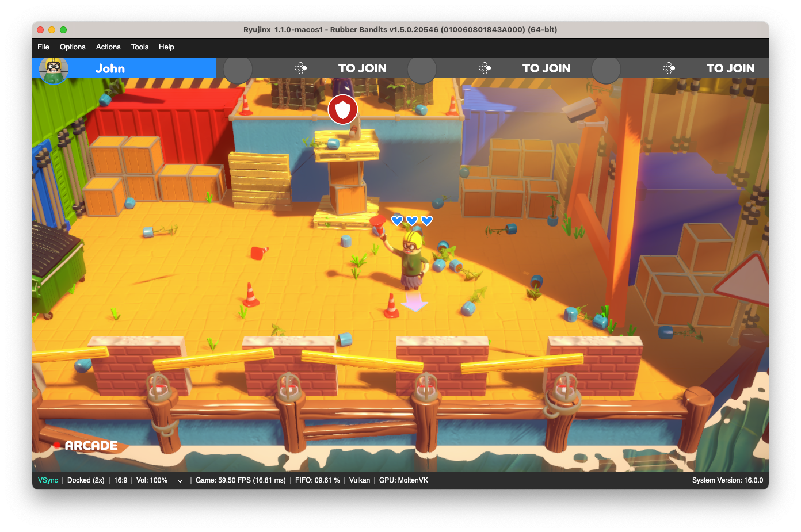Image resolution: width=801 pixels, height=532 pixels.
Task: Open the Help menu
Action: 166,47
